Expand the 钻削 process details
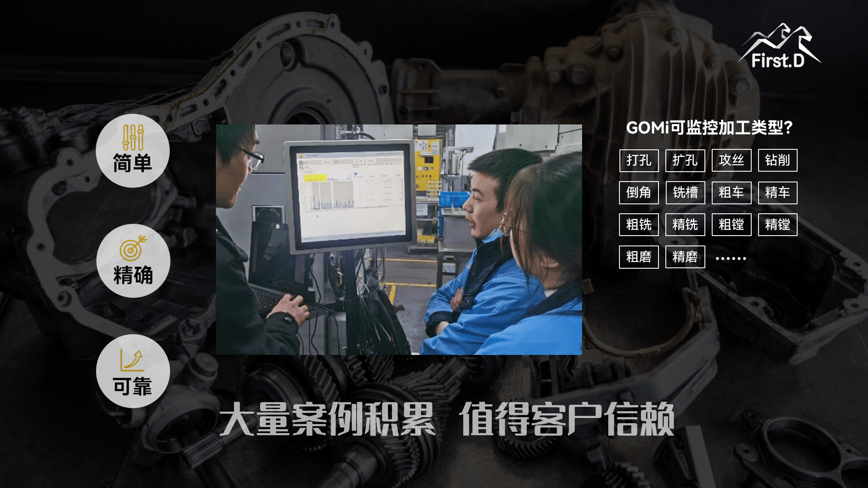The height and width of the screenshot is (488, 868). click(x=777, y=160)
